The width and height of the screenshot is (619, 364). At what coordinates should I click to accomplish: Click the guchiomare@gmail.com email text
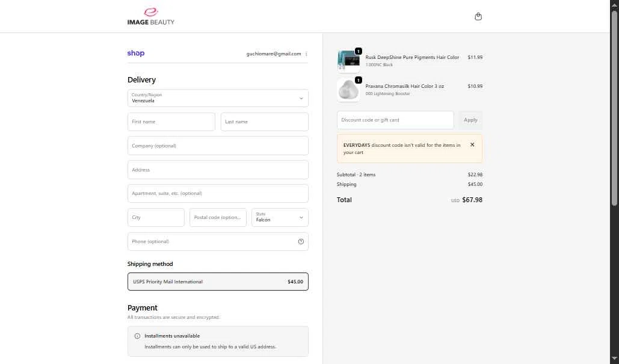pos(274,54)
